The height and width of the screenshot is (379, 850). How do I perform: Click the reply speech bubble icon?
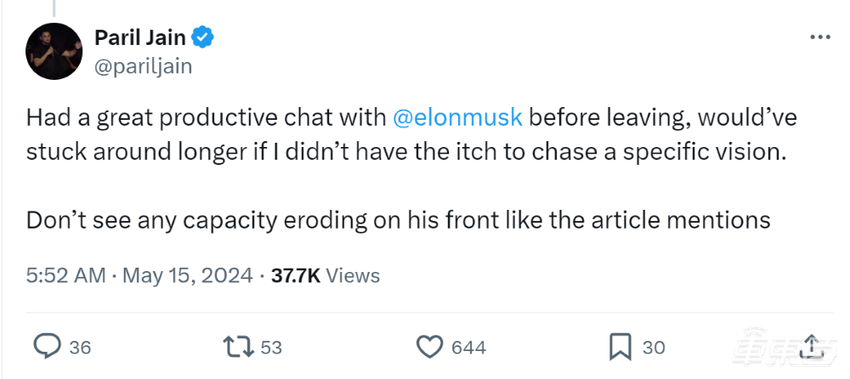tap(47, 346)
